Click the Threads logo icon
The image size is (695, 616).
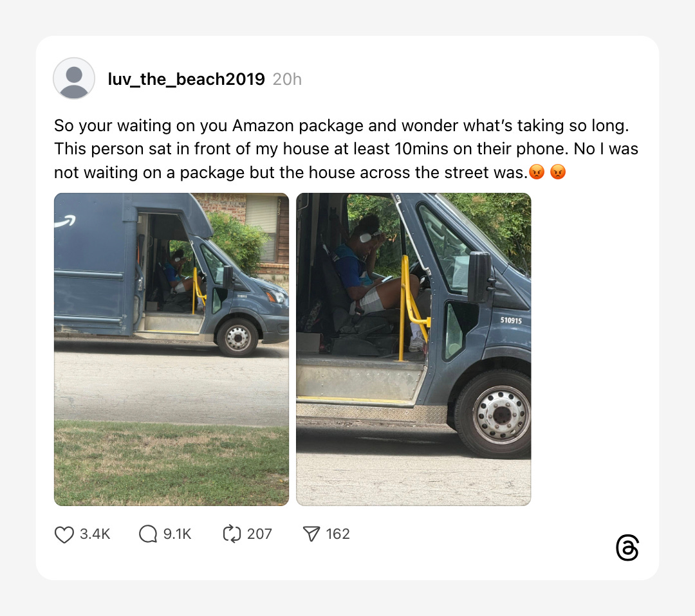(x=627, y=548)
